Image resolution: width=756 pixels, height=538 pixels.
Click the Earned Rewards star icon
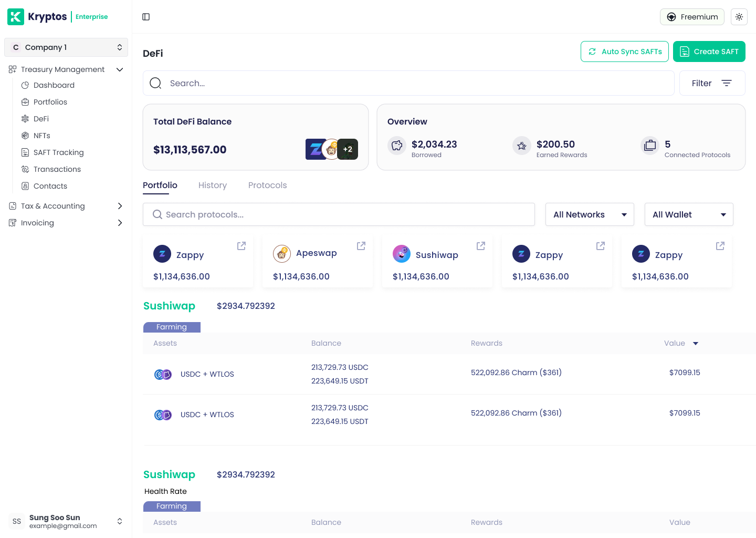click(x=522, y=146)
